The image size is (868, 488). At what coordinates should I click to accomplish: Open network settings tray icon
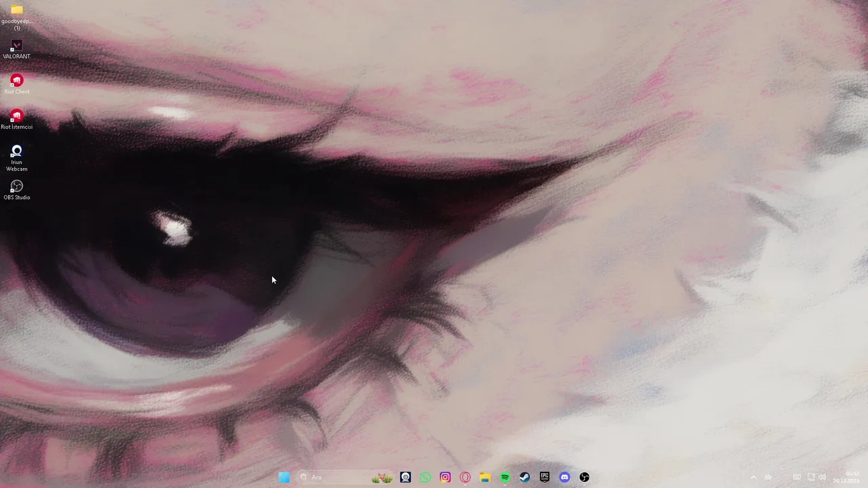pos(810,477)
